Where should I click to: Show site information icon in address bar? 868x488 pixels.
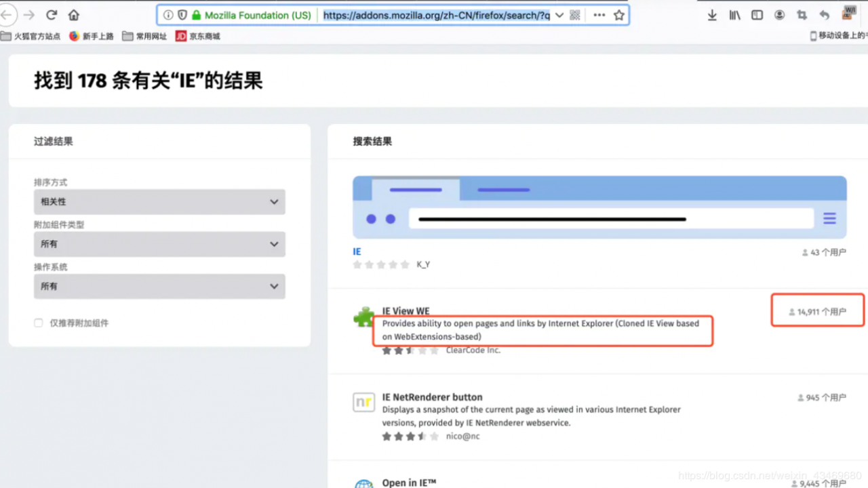click(x=168, y=15)
